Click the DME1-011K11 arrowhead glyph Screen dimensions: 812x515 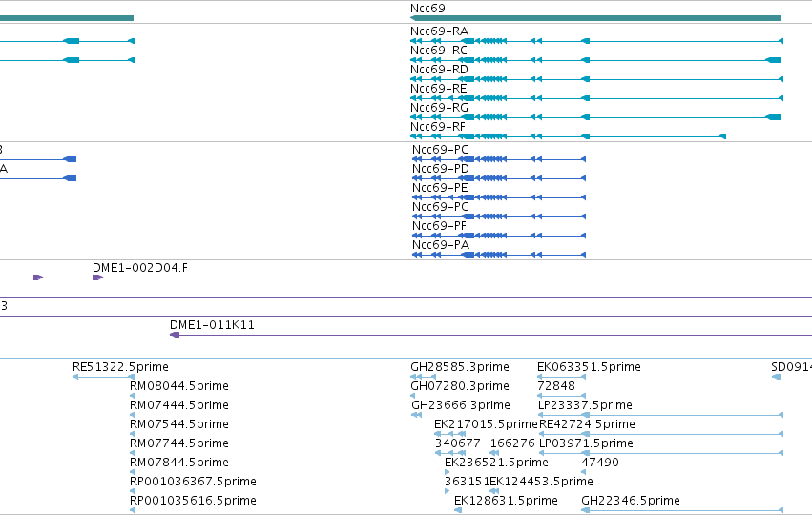pos(175,335)
